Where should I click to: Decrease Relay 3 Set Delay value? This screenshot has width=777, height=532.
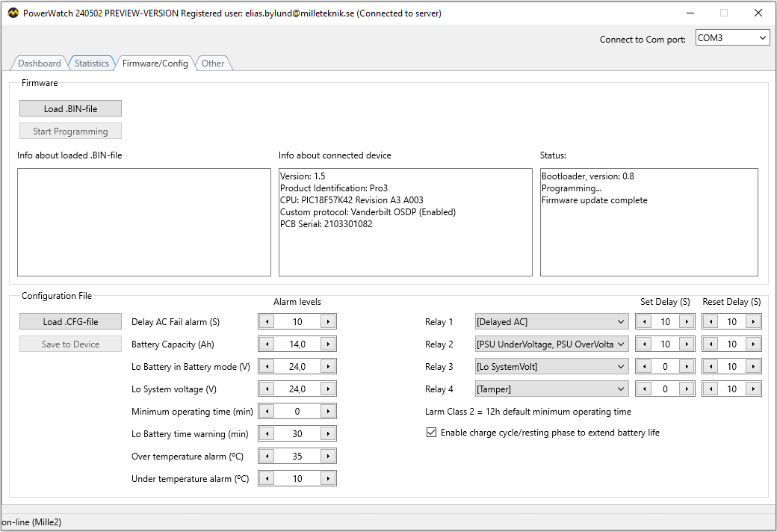[x=643, y=366]
